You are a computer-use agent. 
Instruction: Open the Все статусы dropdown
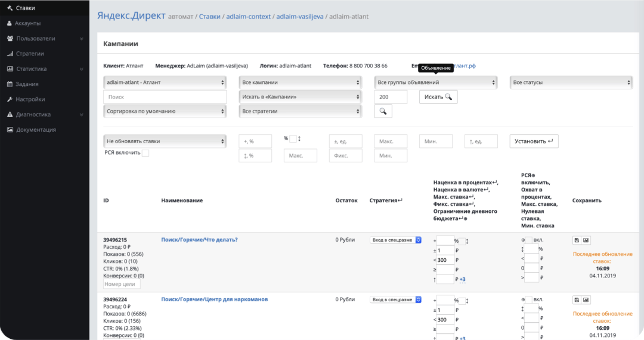(x=571, y=82)
